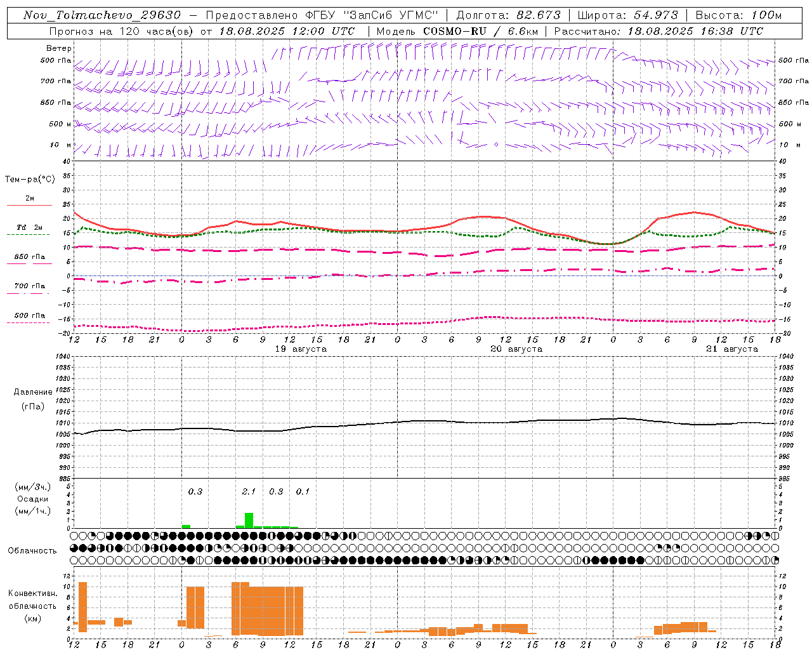Click the station title Nov_Tolmachevo_29630
The height and width of the screenshot is (650, 812).
pyautogui.click(x=101, y=15)
